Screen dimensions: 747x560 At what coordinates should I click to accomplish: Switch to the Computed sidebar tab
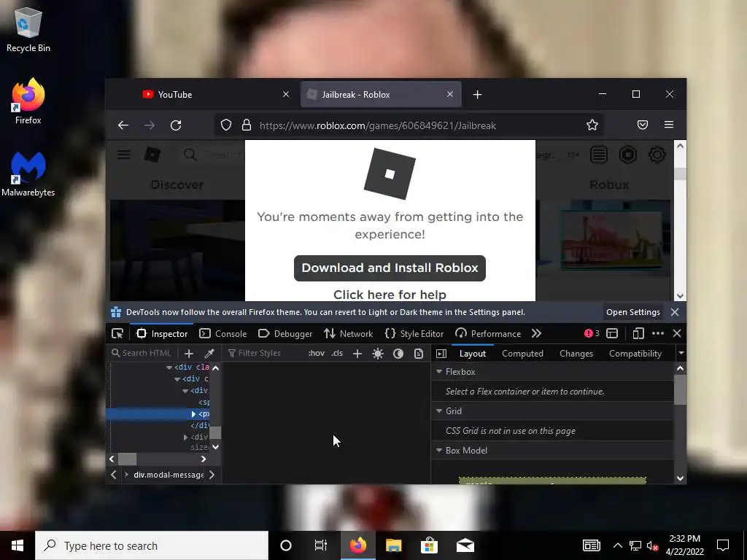click(x=522, y=354)
